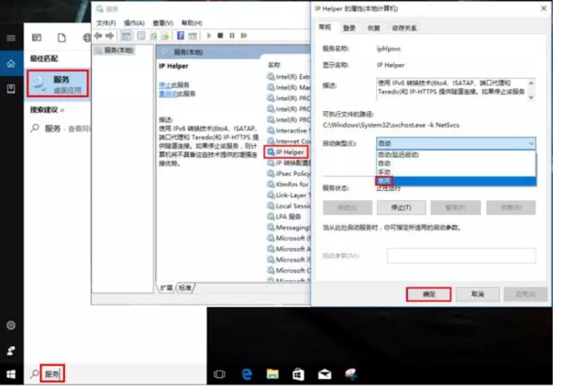564x392 pixels.
Task: Click the Back arrow in Services toolbar
Action: click(x=98, y=36)
